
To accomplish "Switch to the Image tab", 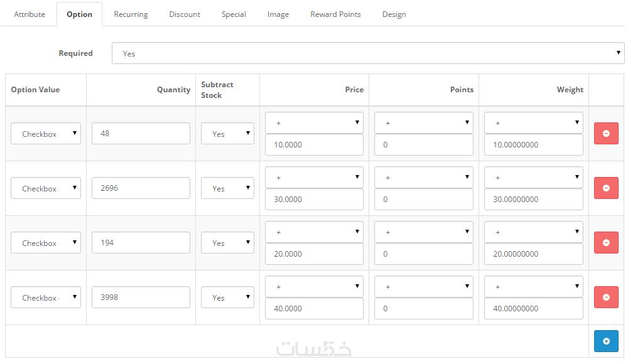I will (278, 14).
